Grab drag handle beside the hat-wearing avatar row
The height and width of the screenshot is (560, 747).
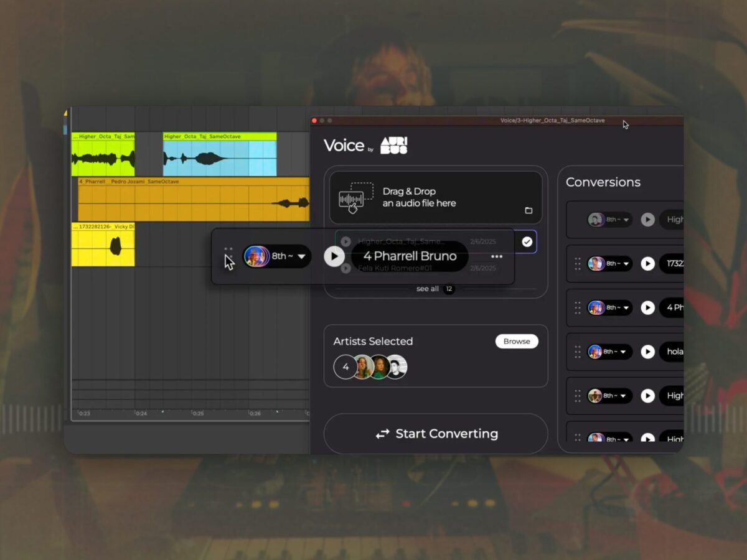tap(577, 396)
